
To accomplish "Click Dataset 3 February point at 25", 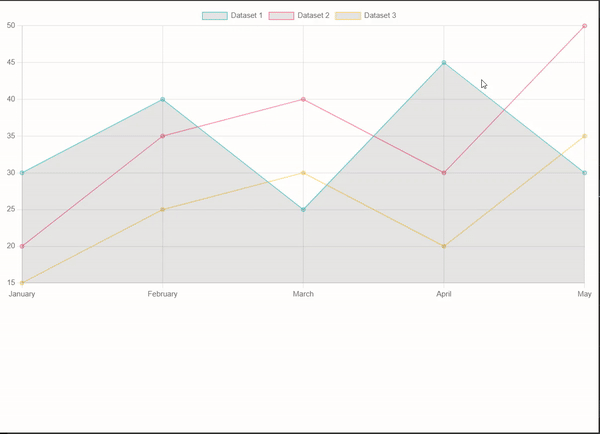I will pos(163,210).
